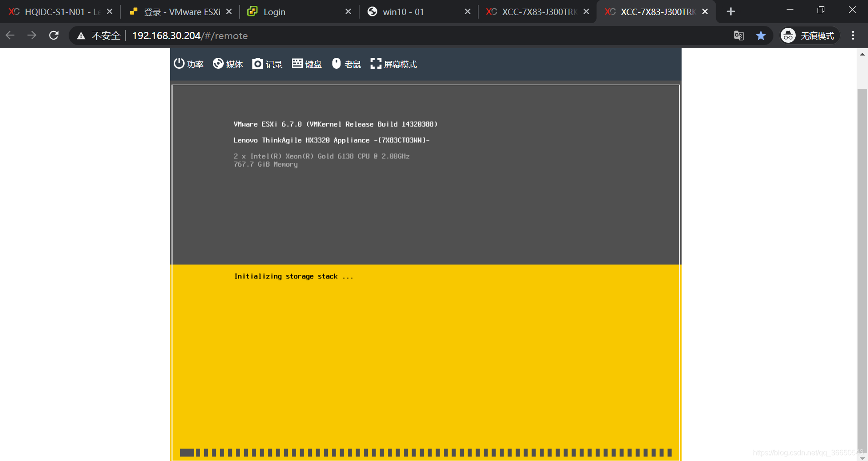
Task: Open the 屏幕模式 screen mode menu
Action: [394, 64]
